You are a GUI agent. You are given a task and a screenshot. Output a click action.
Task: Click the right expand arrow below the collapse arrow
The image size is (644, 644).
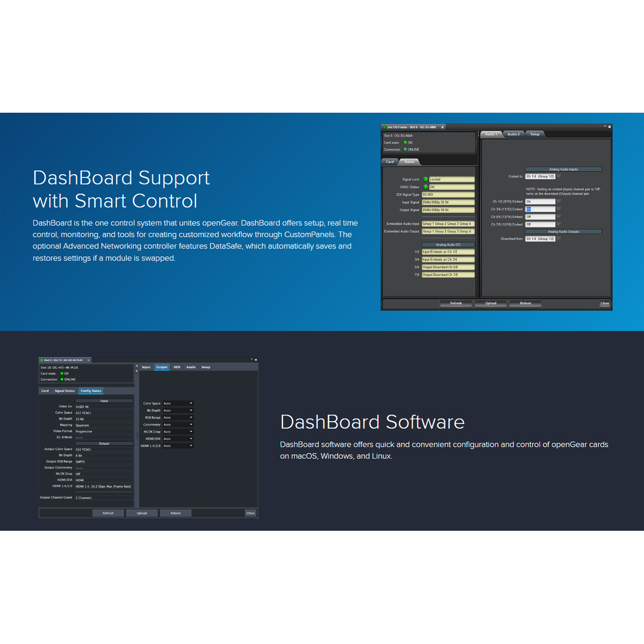tap(137, 371)
